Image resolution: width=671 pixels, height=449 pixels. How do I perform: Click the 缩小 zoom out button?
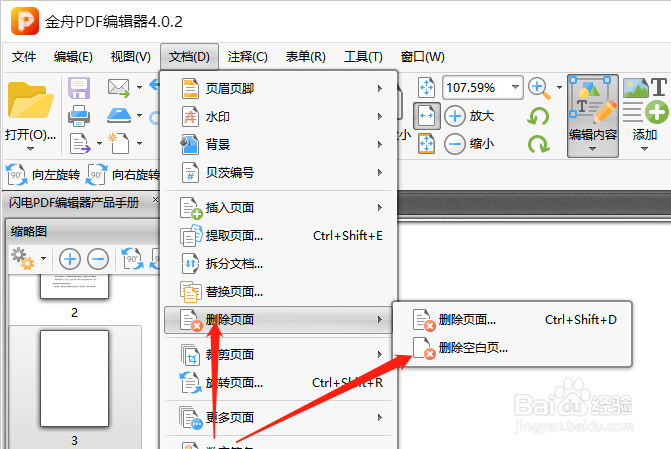(x=469, y=144)
